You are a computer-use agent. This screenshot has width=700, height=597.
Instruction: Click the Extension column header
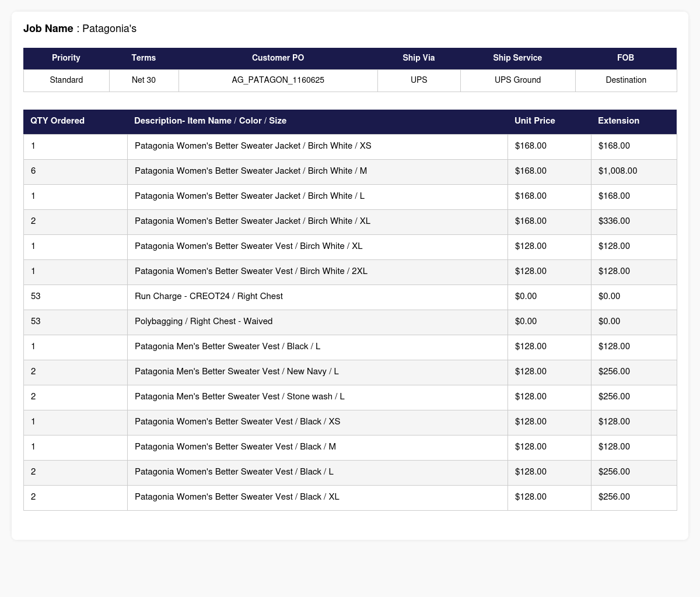[x=633, y=121]
